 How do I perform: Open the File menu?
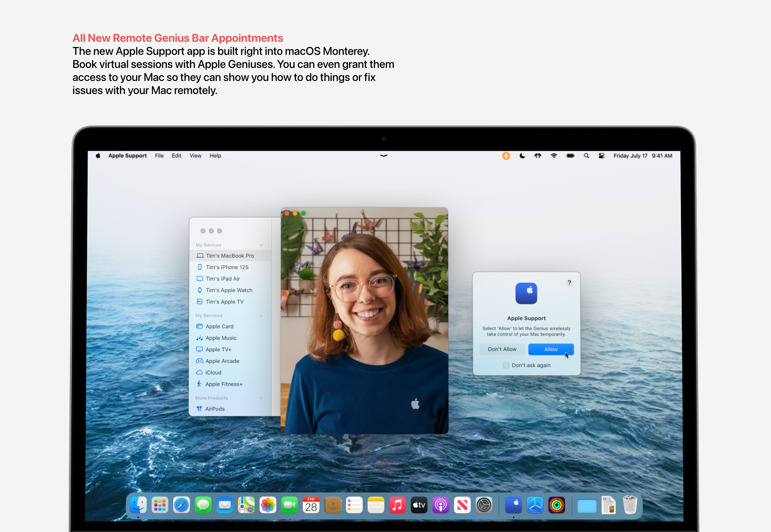(159, 156)
